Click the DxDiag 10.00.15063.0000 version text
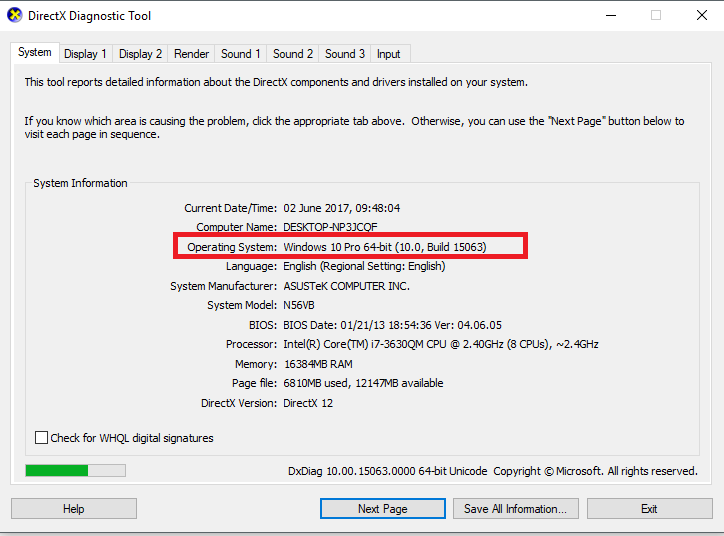724x536 pixels. click(x=387, y=471)
